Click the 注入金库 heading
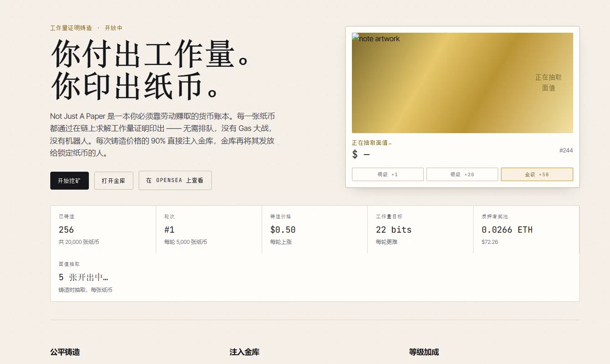Screen dimensions: 610x364 tap(245, 352)
